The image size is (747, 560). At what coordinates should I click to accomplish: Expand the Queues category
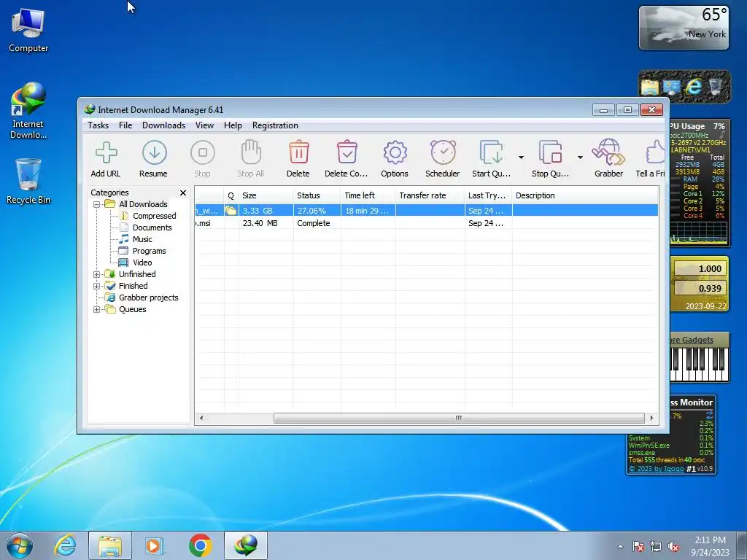pyautogui.click(x=96, y=309)
